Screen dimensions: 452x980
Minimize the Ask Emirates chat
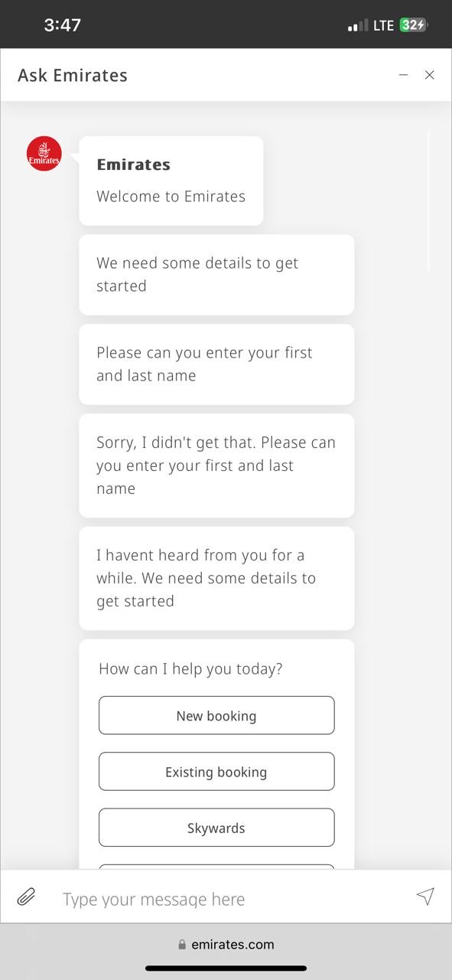click(x=403, y=74)
